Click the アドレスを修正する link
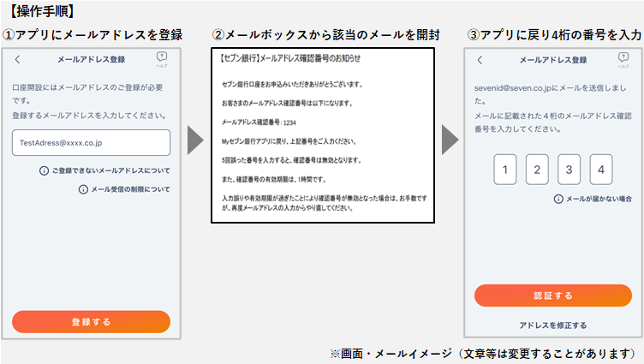This screenshot has height=364, width=644. [553, 325]
